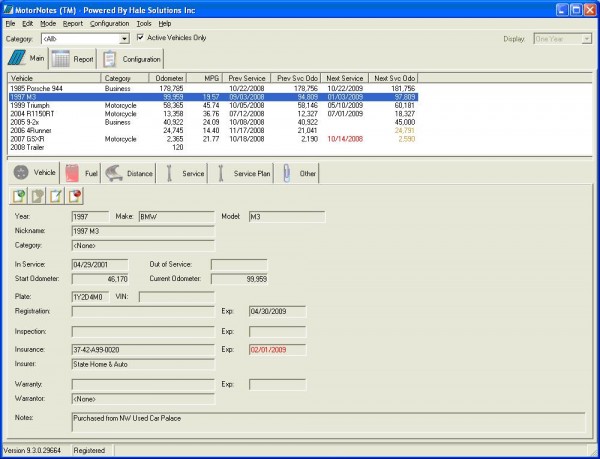This screenshot has height=459, width=600.
Task: Sort list by Odometer column header
Action: (169, 77)
